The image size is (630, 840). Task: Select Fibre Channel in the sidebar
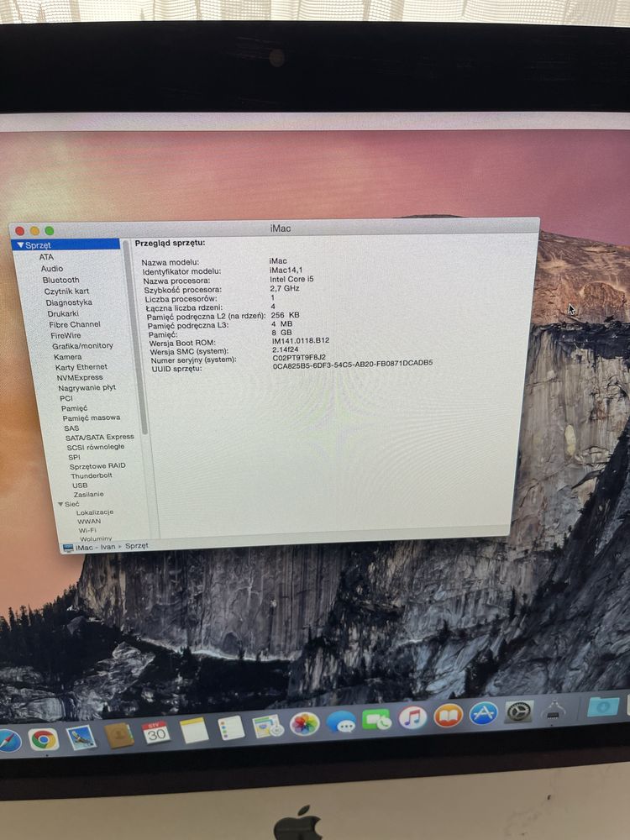[75, 324]
